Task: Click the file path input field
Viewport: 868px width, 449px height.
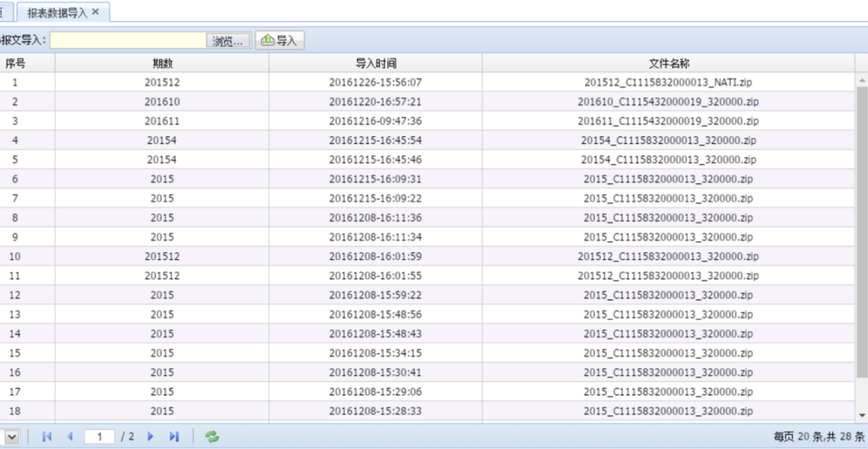Action: 128,41
